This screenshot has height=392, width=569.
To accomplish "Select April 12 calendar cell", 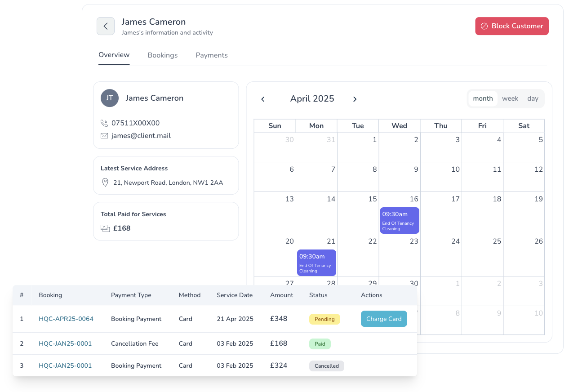I will (524, 177).
